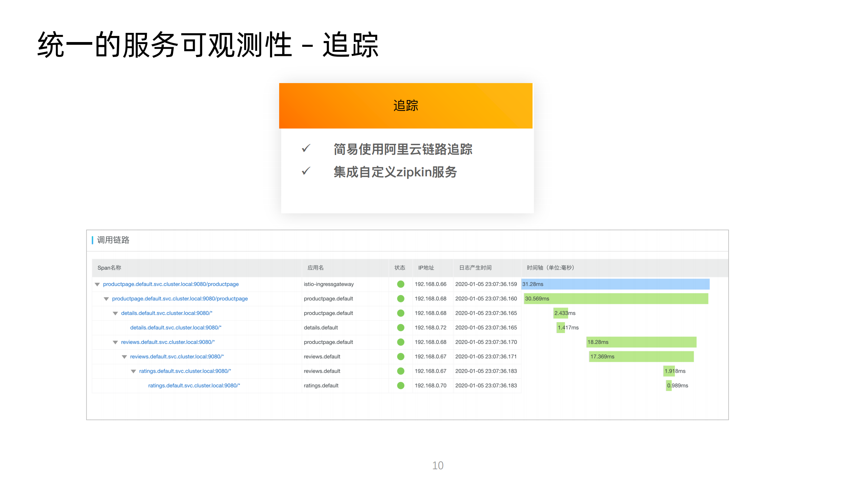Viewport: 868px width, 488px height.
Task: Click the green status indicator on productpage.default row
Action: (400, 299)
